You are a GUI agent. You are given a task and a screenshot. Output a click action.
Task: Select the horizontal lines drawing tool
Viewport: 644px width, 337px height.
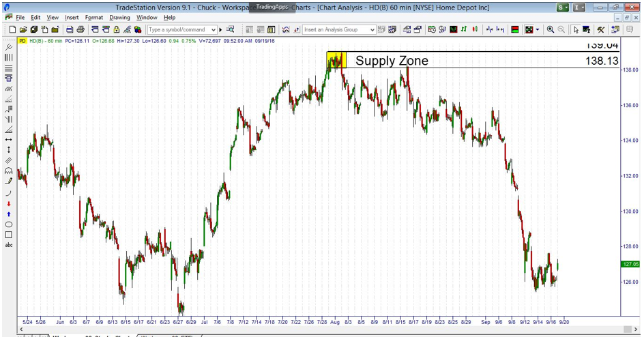[9, 68]
